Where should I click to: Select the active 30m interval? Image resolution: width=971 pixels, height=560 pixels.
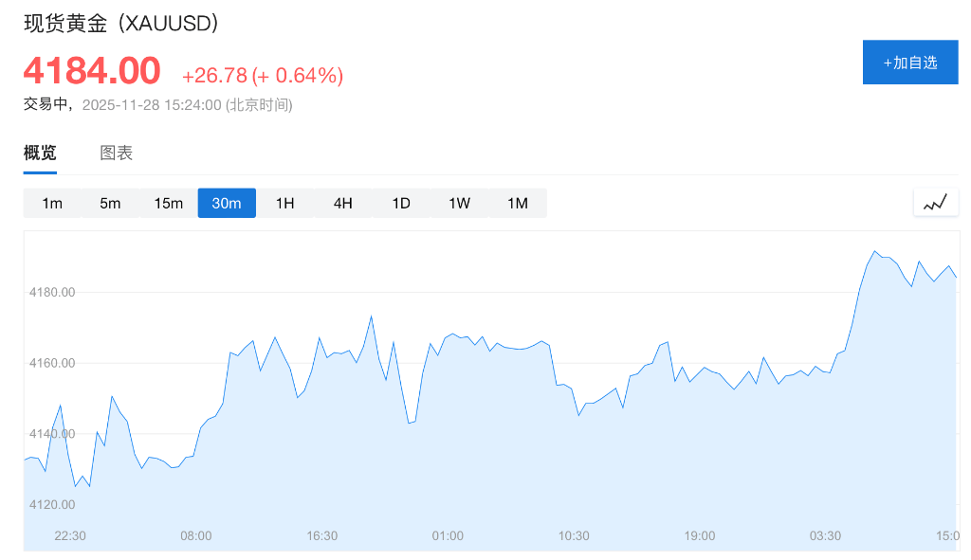tap(227, 203)
